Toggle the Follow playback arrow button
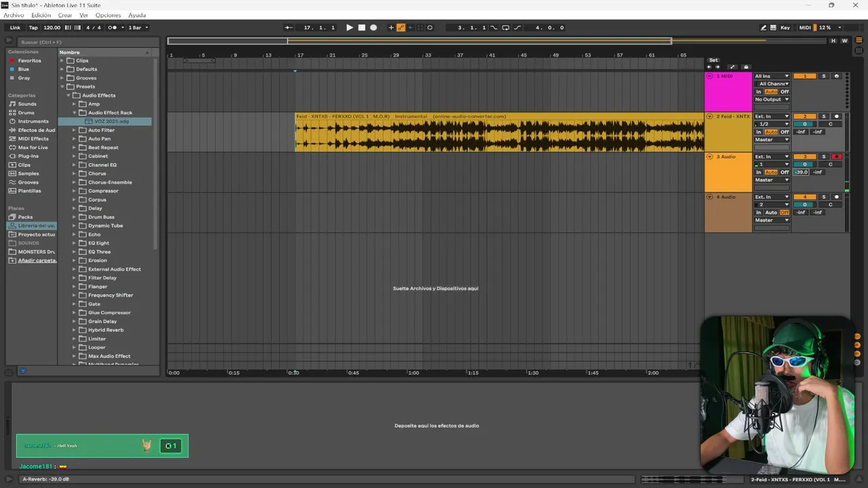This screenshot has width=868, height=488. tap(288, 28)
